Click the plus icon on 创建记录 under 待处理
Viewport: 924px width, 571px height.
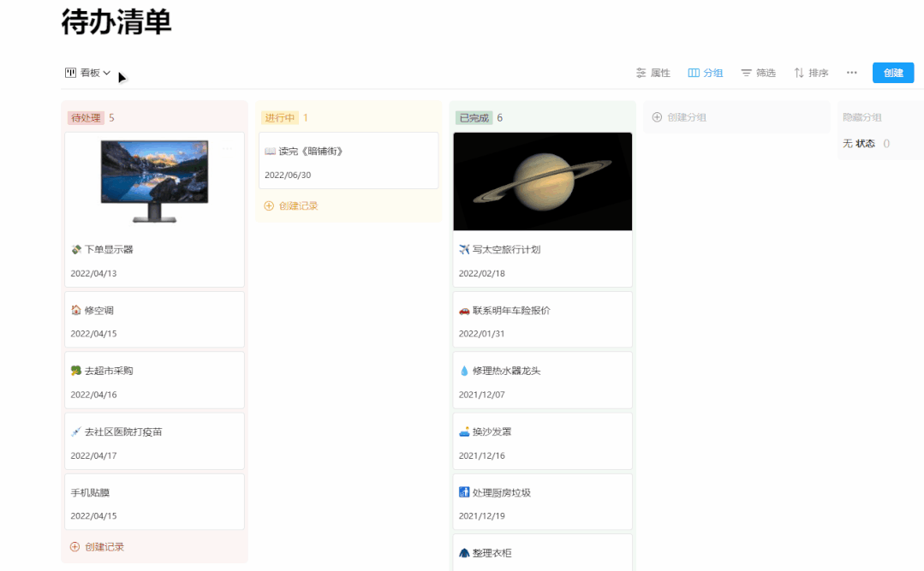77,545
